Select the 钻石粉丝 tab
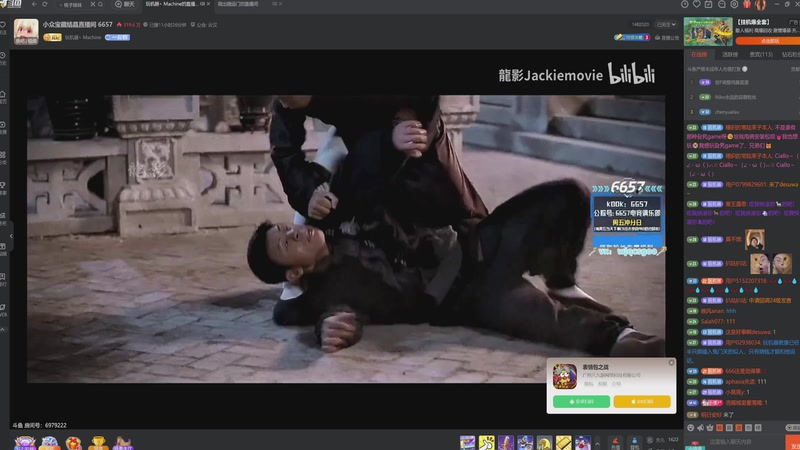The image size is (800, 450). pos(791,55)
